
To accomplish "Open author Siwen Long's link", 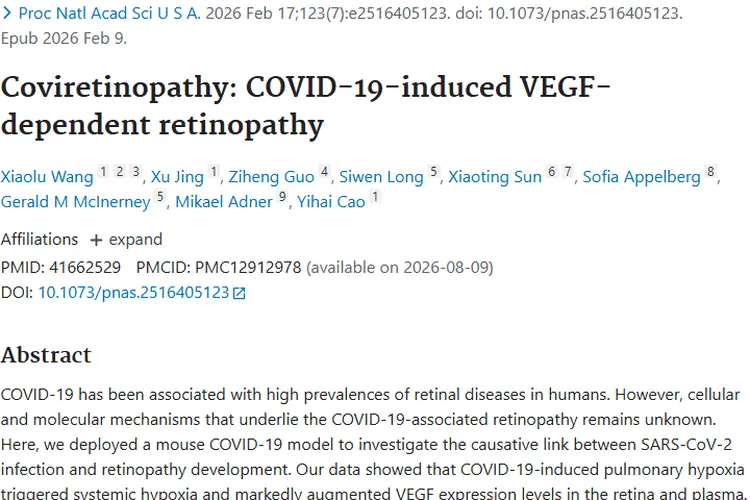I will [381, 177].
